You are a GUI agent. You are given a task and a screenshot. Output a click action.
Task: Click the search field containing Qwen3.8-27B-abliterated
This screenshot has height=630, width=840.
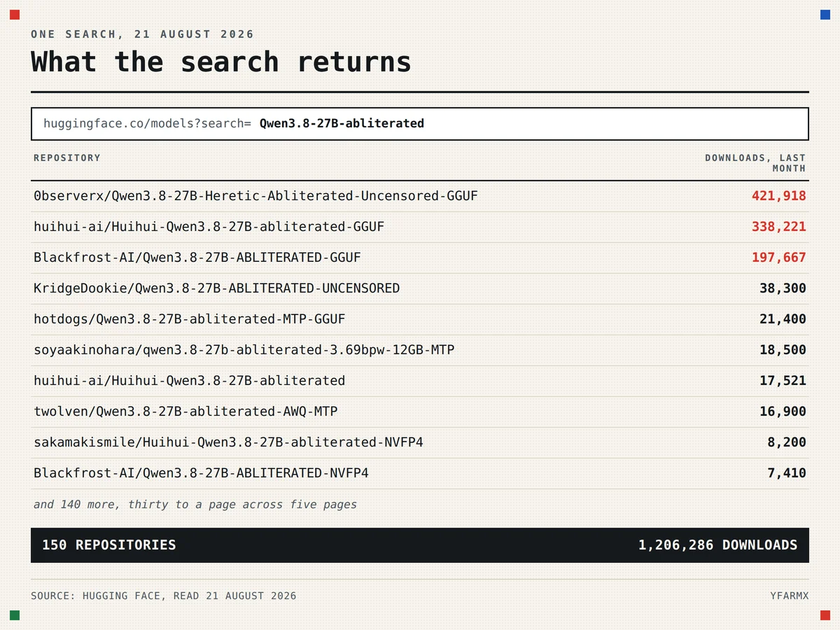(420, 124)
